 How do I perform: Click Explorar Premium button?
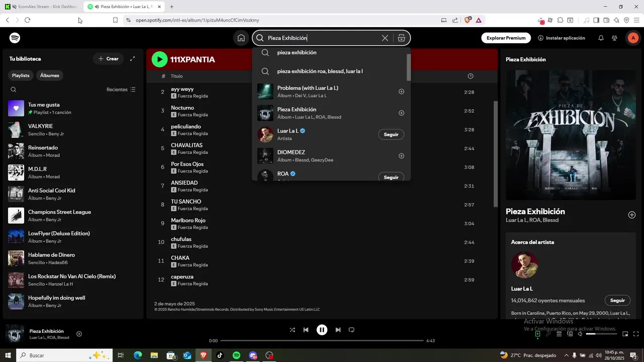506,38
